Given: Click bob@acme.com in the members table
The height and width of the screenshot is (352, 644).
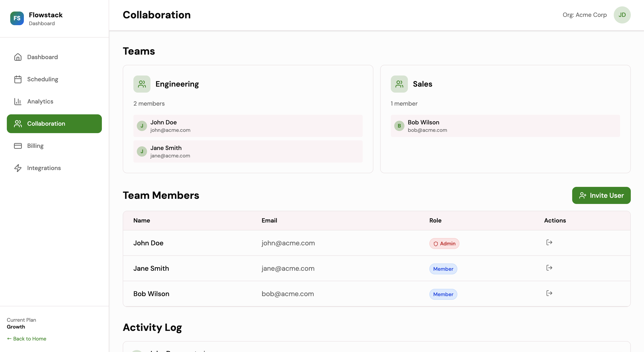Looking at the screenshot, I should pyautogui.click(x=287, y=294).
